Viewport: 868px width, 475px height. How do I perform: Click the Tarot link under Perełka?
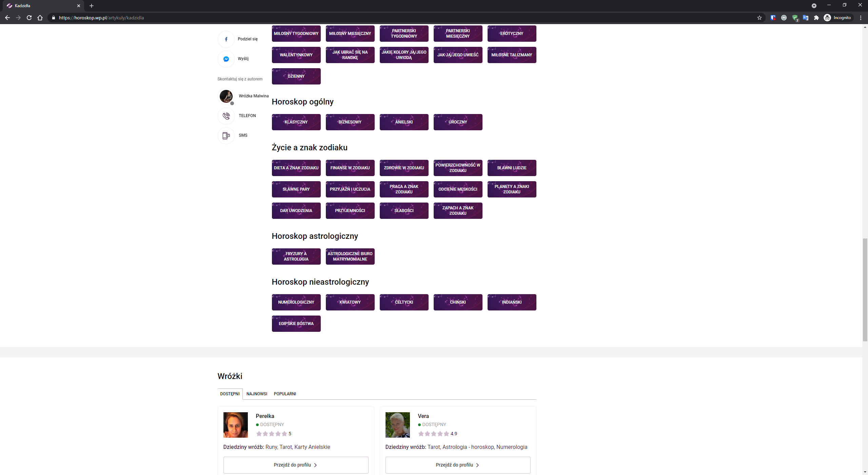286,447
